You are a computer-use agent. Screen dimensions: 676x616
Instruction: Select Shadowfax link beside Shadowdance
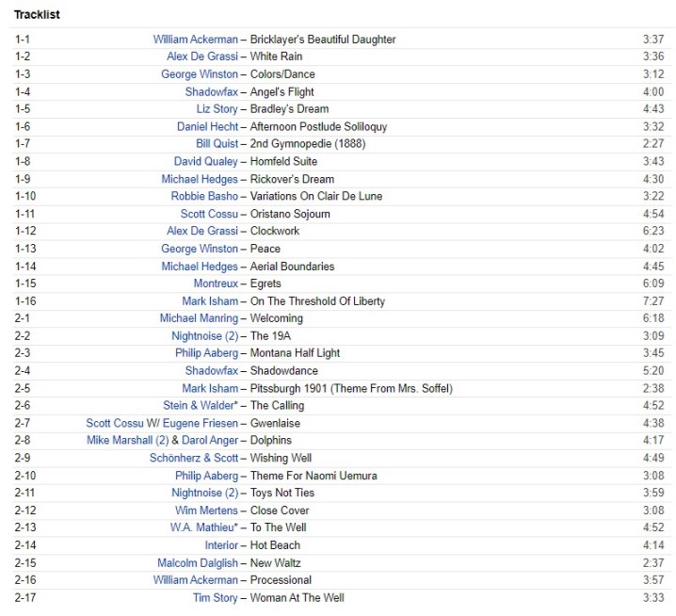tap(211, 371)
